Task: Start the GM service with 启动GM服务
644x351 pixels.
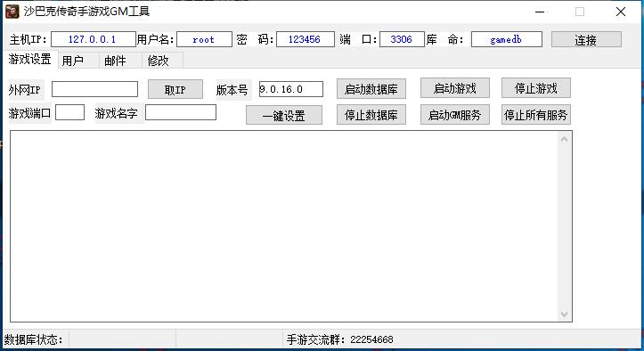Action: coord(455,115)
